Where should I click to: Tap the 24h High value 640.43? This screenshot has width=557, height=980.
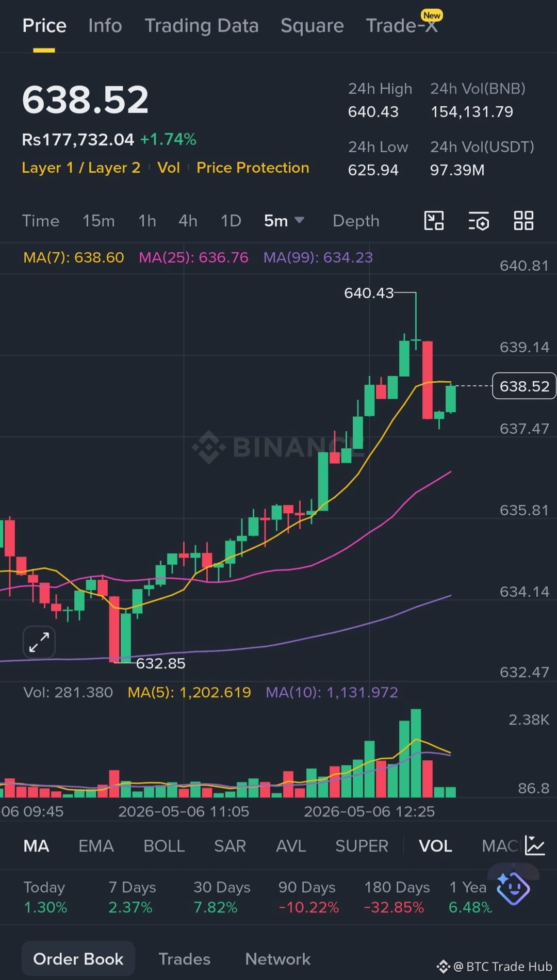(373, 112)
